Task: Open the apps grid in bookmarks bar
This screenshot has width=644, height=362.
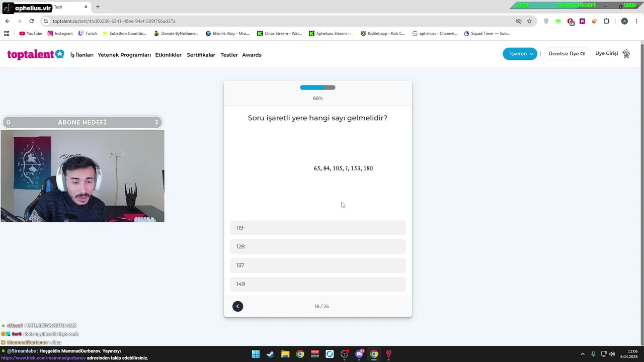Action: (7, 34)
